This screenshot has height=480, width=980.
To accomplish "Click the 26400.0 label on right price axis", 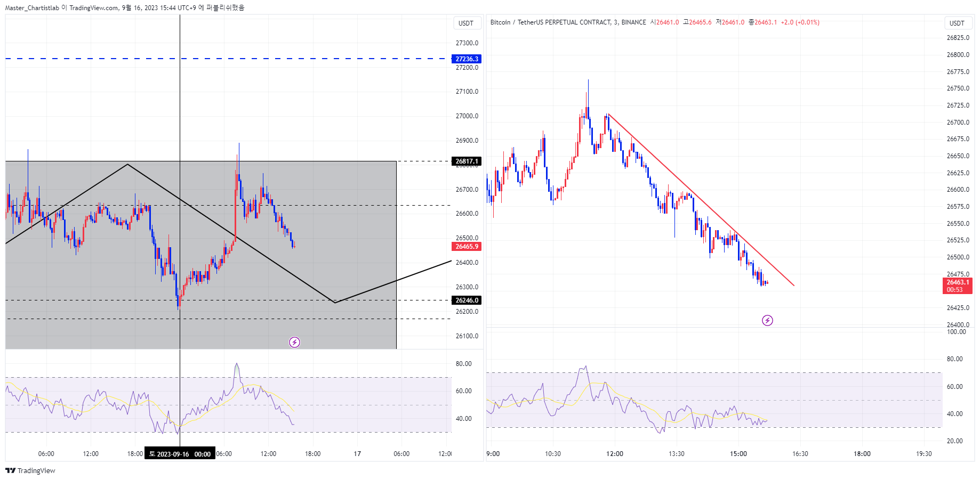I will [x=958, y=324].
